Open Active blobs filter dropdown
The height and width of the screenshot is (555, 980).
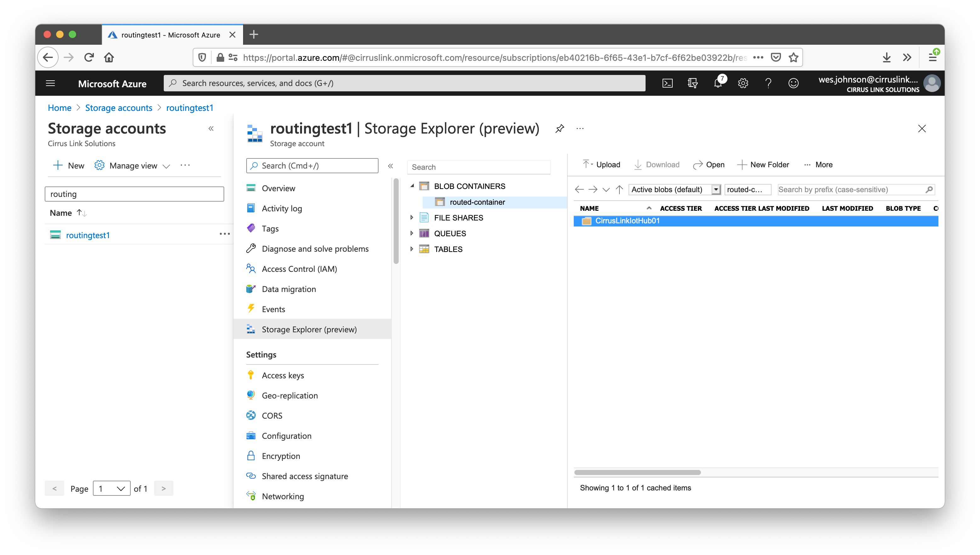[716, 189]
